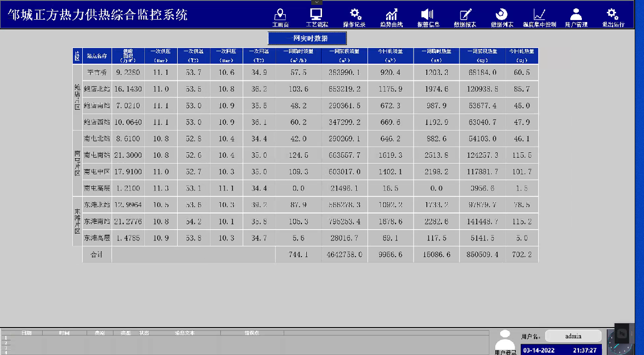The width and height of the screenshot is (644, 355).
Task: Click the 邹城正方热力供热综合监控系统 title
Action: coord(98,15)
